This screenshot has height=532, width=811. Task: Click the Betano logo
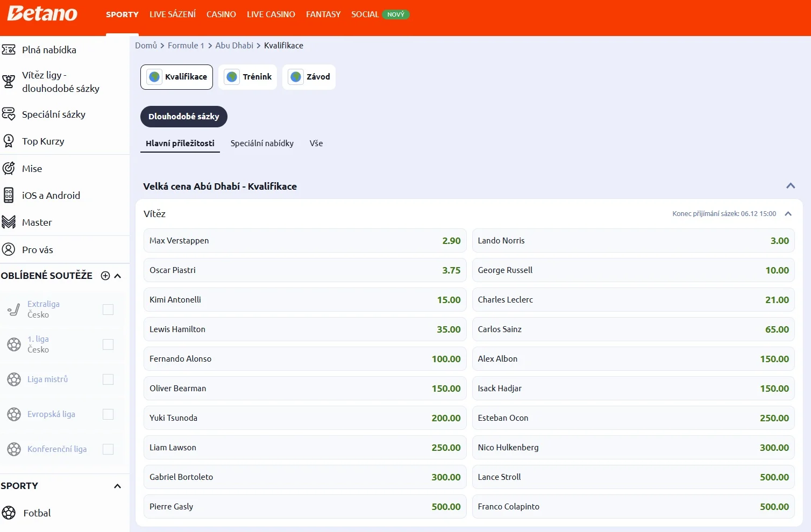tap(42, 14)
